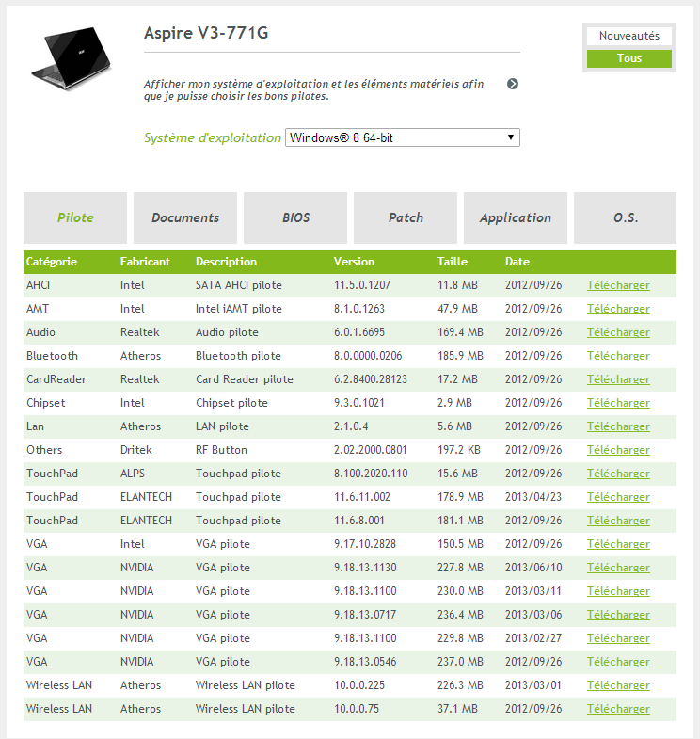Viewport: 700px width, 739px height.
Task: Click version 2.1.0.4 cell
Action: click(351, 426)
